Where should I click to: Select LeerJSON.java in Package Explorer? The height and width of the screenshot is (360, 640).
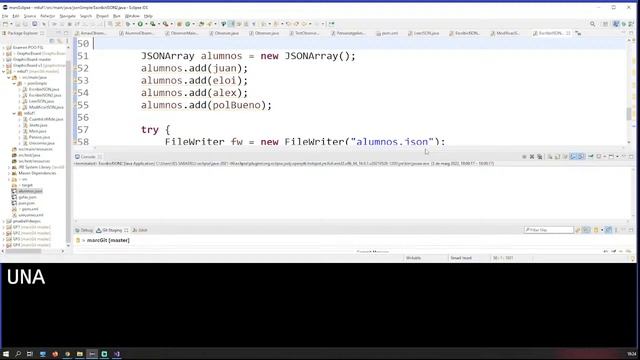pyautogui.click(x=38, y=101)
